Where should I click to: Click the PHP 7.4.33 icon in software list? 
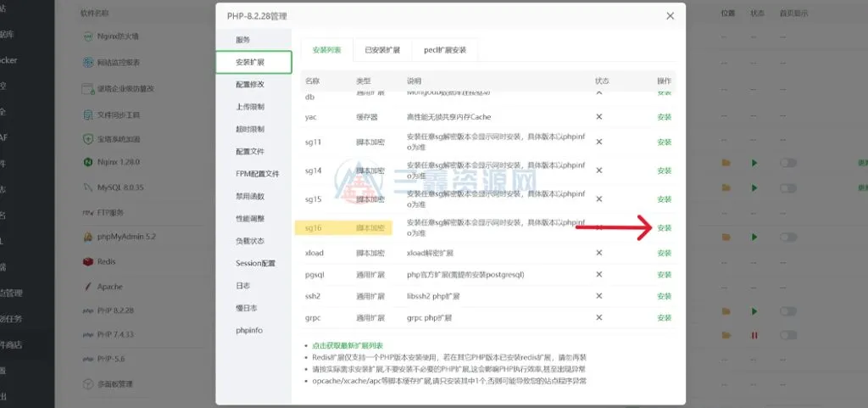click(x=87, y=335)
